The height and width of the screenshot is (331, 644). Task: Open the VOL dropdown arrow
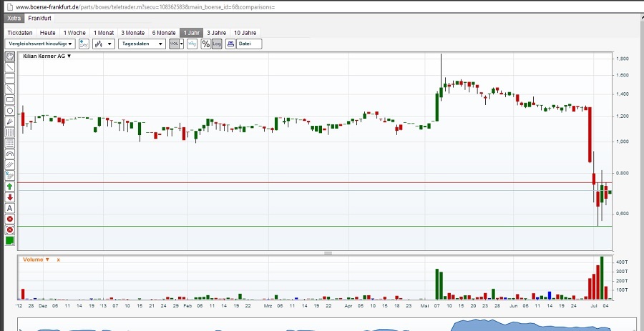pyautogui.click(x=182, y=44)
